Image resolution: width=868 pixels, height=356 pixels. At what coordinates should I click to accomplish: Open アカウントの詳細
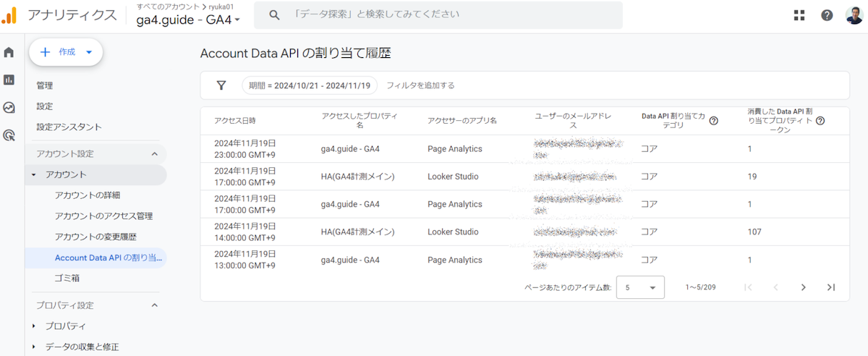coord(88,195)
